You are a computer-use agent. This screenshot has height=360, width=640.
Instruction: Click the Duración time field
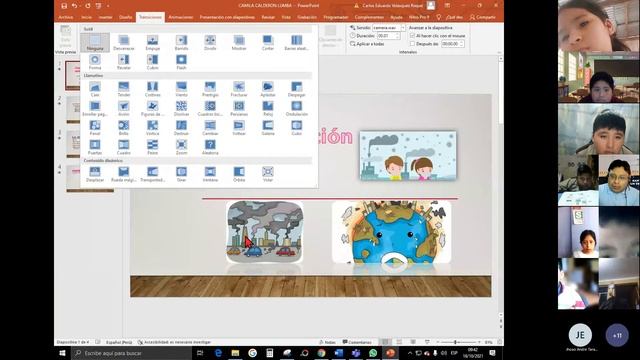point(387,36)
